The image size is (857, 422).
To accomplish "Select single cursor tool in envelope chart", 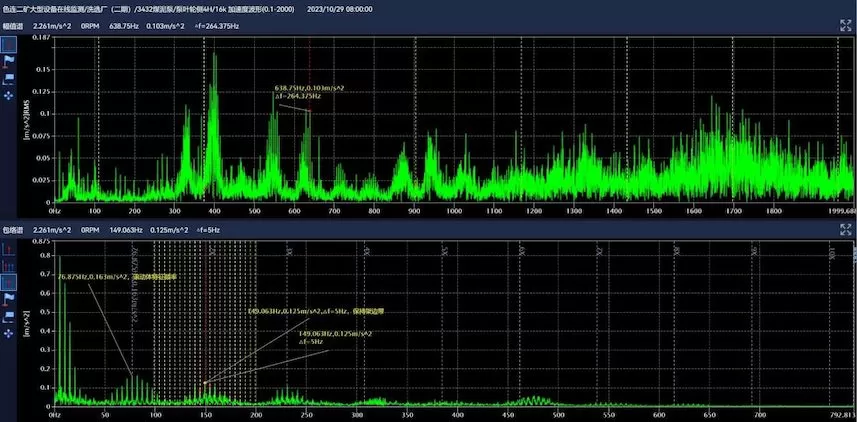I will [x=8, y=247].
